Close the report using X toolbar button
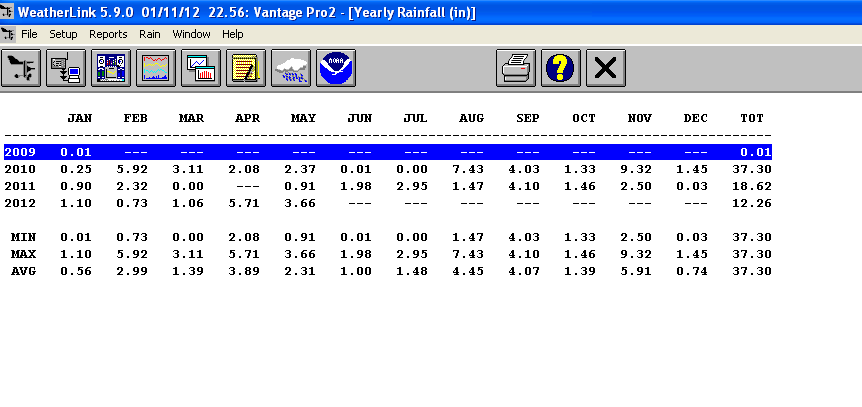 point(605,68)
